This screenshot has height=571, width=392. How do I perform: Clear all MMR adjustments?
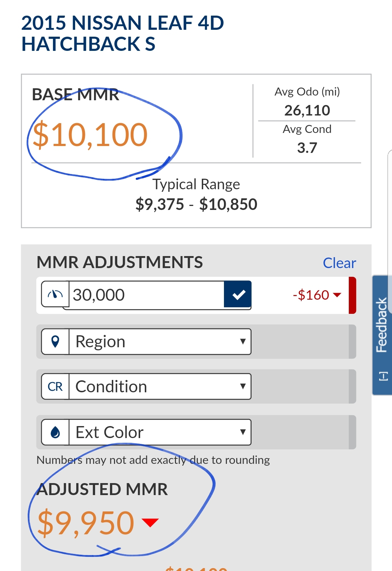coord(339,263)
